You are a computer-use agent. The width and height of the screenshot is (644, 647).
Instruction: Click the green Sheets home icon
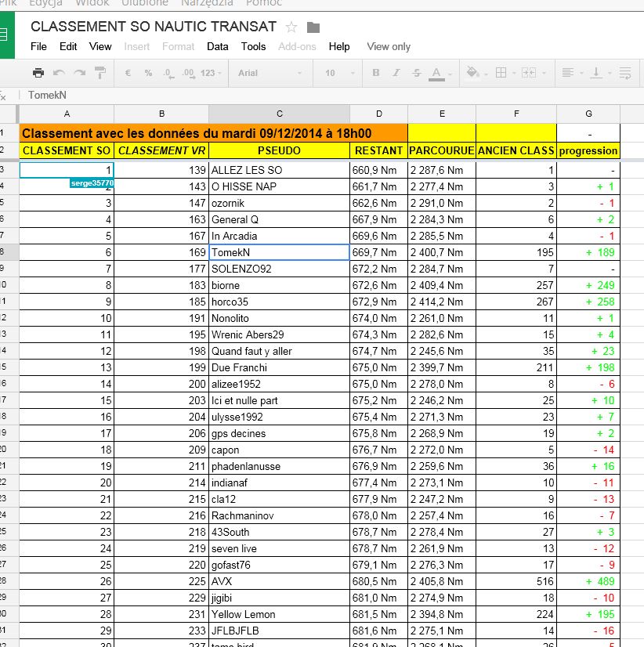tap(5, 35)
